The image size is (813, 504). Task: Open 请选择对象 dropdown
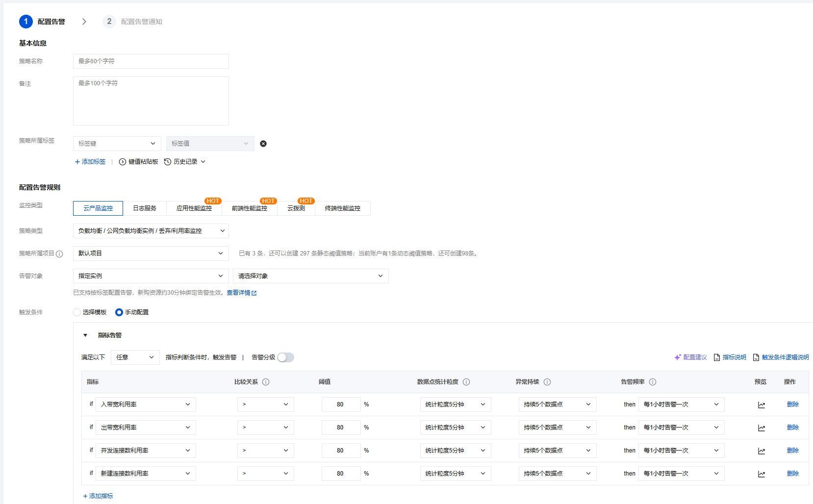tap(311, 276)
